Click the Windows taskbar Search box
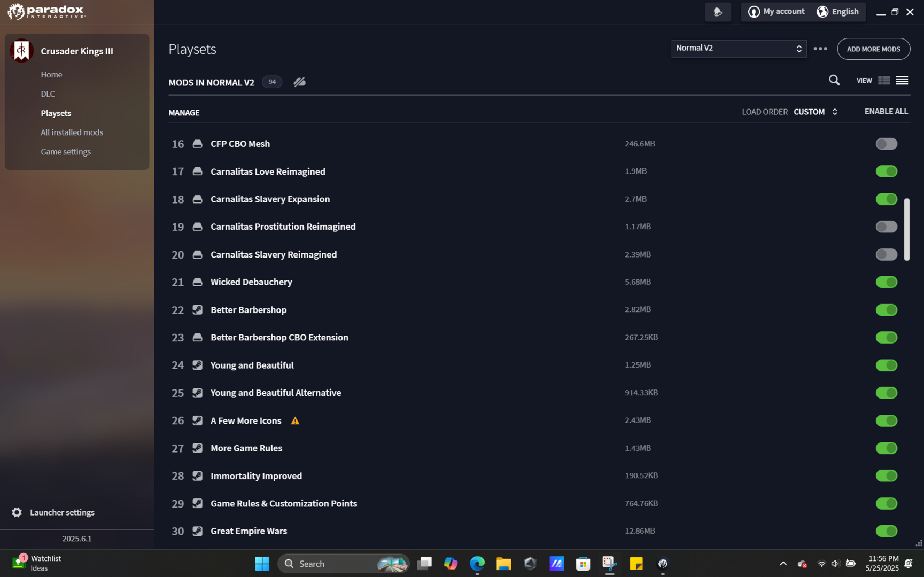Screen dimensions: 924x577 click(x=343, y=564)
